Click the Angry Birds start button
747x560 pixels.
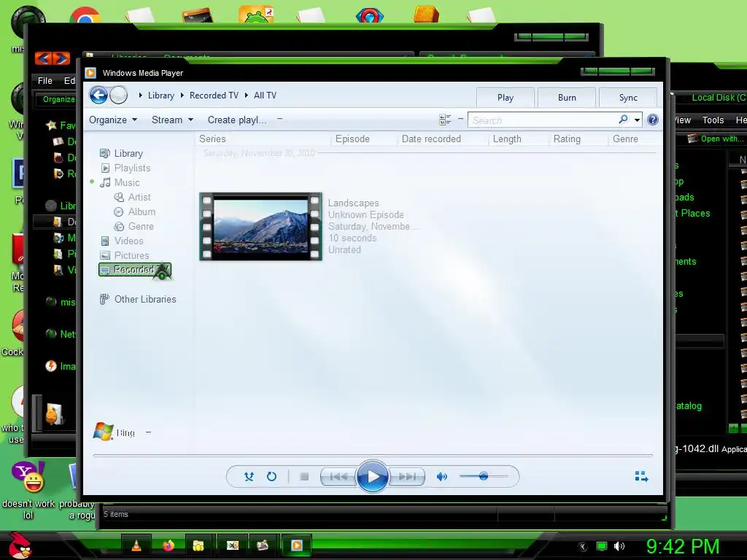[19, 545]
